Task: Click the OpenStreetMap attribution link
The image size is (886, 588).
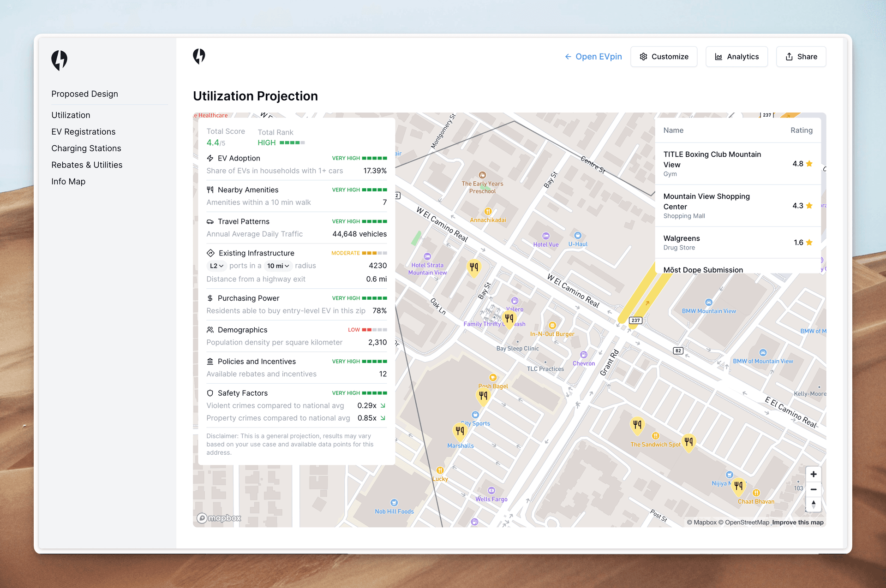Action: [743, 523]
